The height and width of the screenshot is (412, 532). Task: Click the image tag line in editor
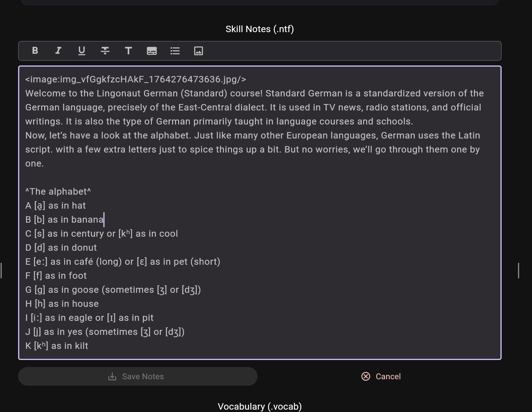135,79
